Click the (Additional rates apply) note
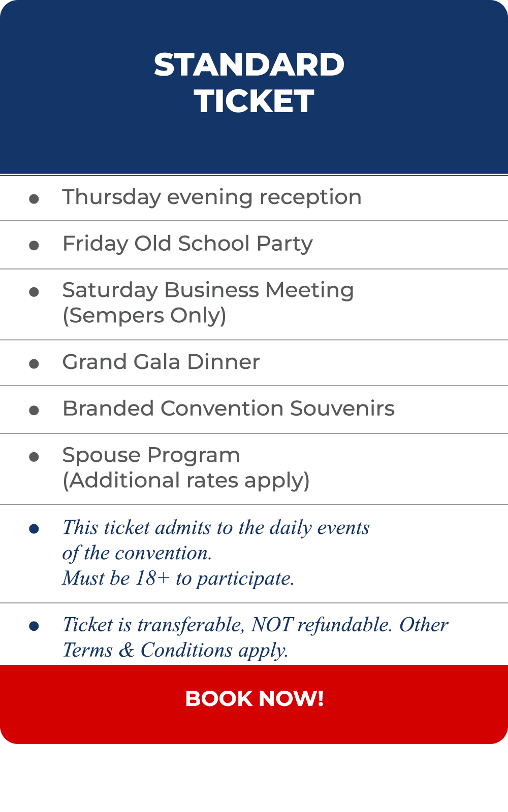This screenshot has height=812, width=508. (x=186, y=481)
